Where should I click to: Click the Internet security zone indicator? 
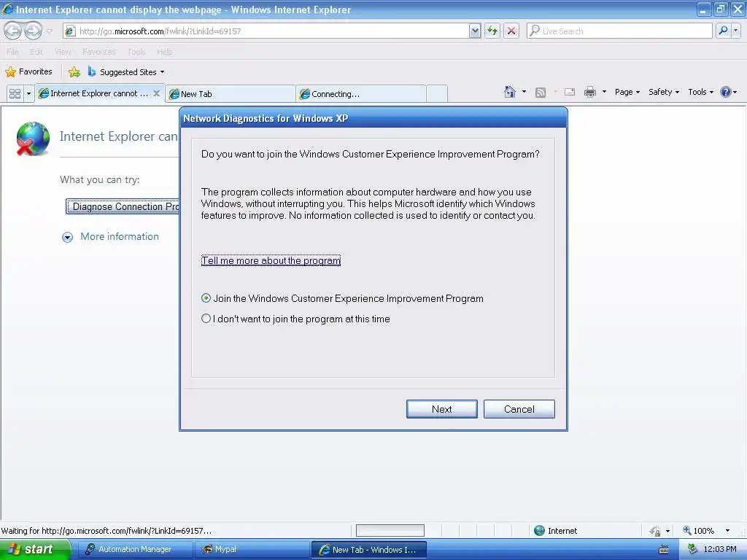coord(555,531)
